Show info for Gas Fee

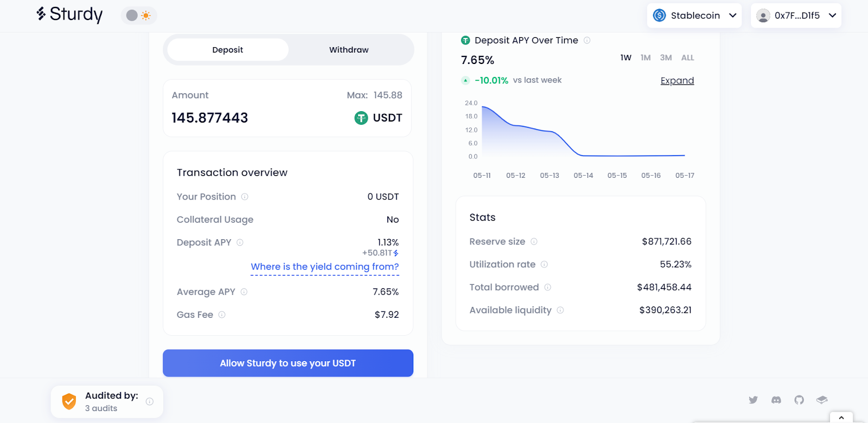coord(222,315)
